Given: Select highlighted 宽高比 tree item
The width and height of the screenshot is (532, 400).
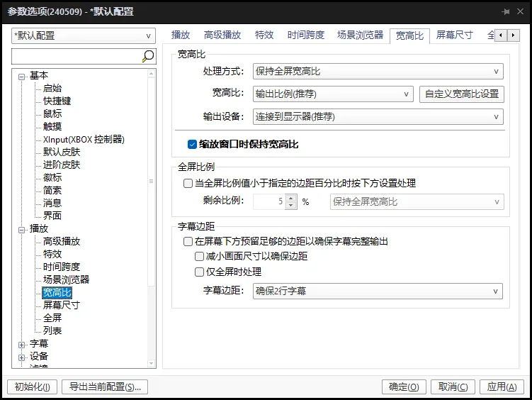Looking at the screenshot, I should click(57, 293).
